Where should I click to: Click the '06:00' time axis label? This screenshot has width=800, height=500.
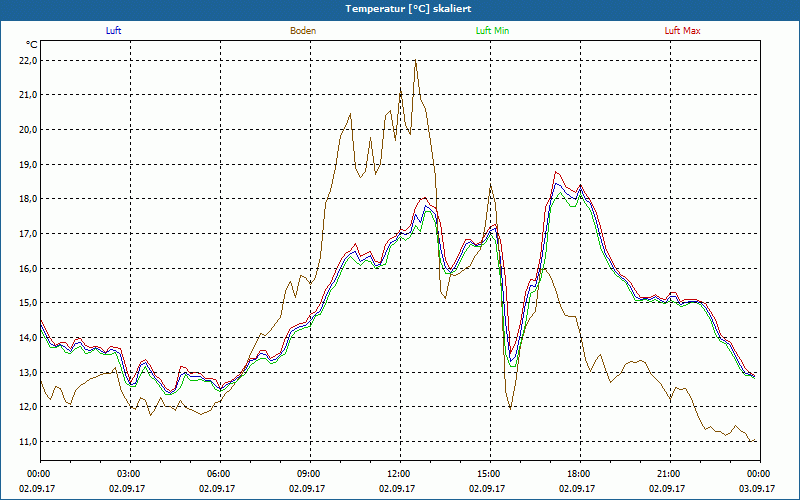tap(220, 473)
